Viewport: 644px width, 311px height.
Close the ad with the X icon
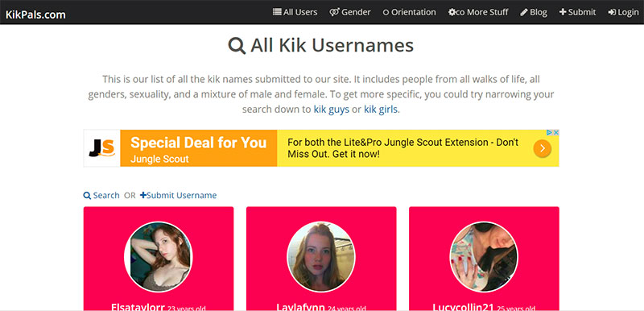coord(555,133)
